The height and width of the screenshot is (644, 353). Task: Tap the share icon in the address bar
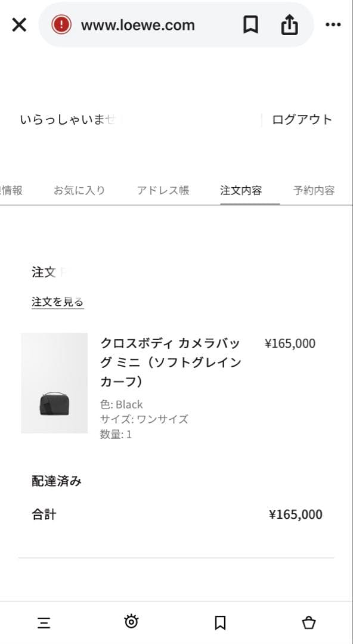click(x=290, y=24)
